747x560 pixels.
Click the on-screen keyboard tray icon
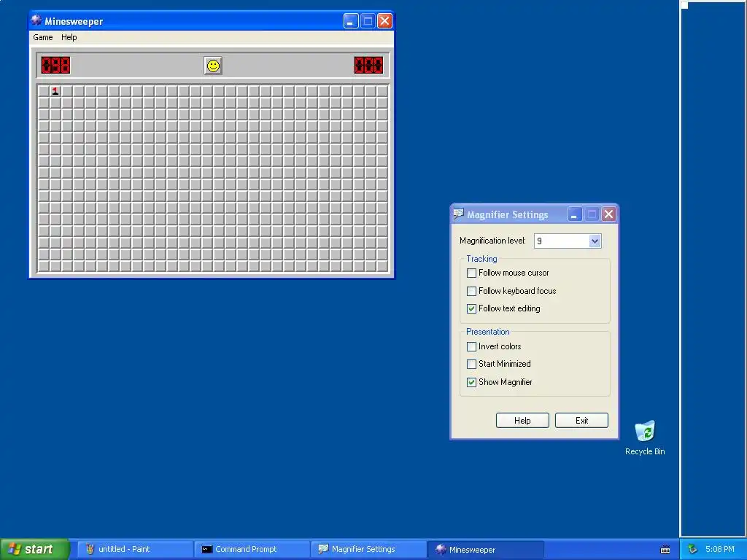(x=665, y=550)
